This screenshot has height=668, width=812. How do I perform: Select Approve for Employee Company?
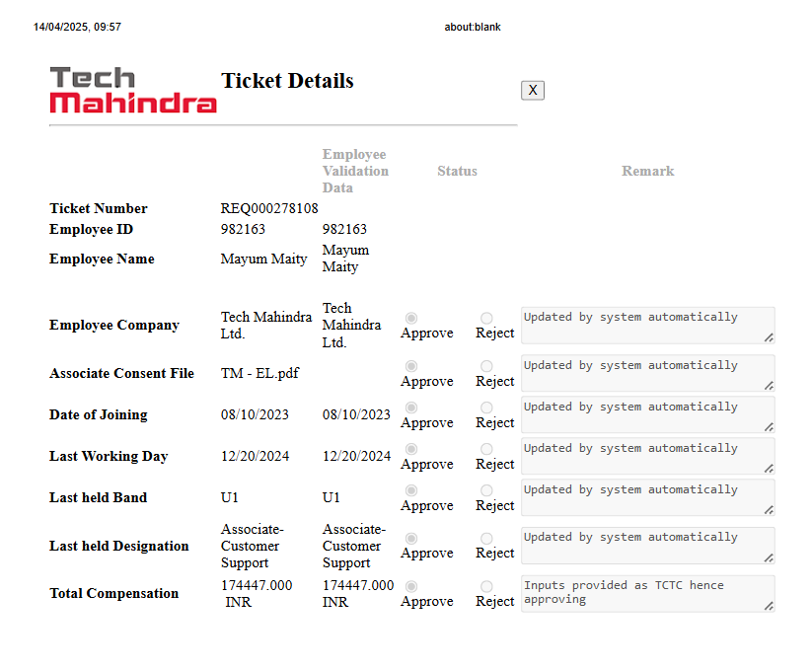pos(411,318)
